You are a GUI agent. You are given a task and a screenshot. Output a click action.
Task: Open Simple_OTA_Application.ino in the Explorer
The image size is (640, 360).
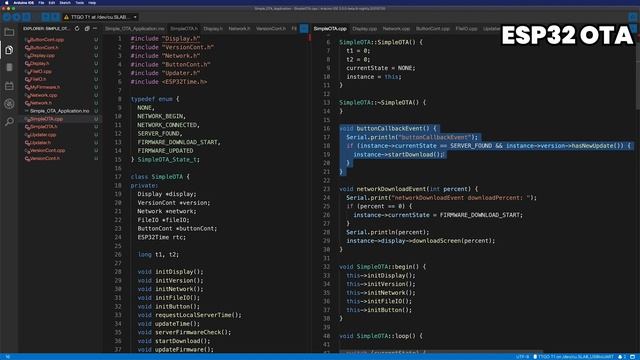coord(61,111)
